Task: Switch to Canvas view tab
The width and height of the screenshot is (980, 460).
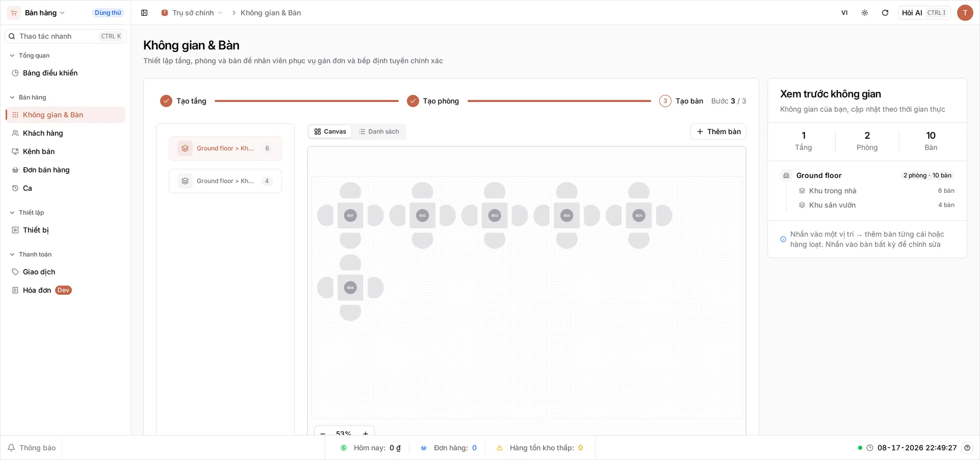Action: pos(330,132)
